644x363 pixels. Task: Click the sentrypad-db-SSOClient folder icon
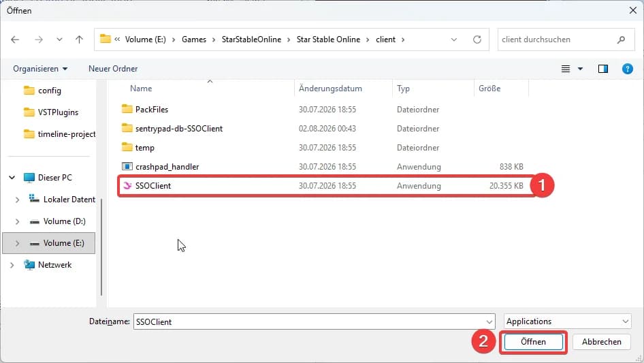click(127, 128)
